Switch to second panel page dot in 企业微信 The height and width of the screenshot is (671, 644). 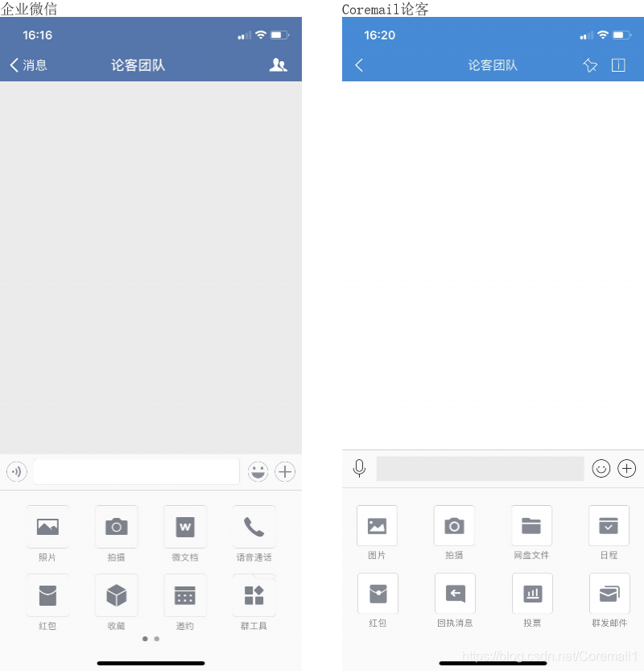click(x=157, y=639)
